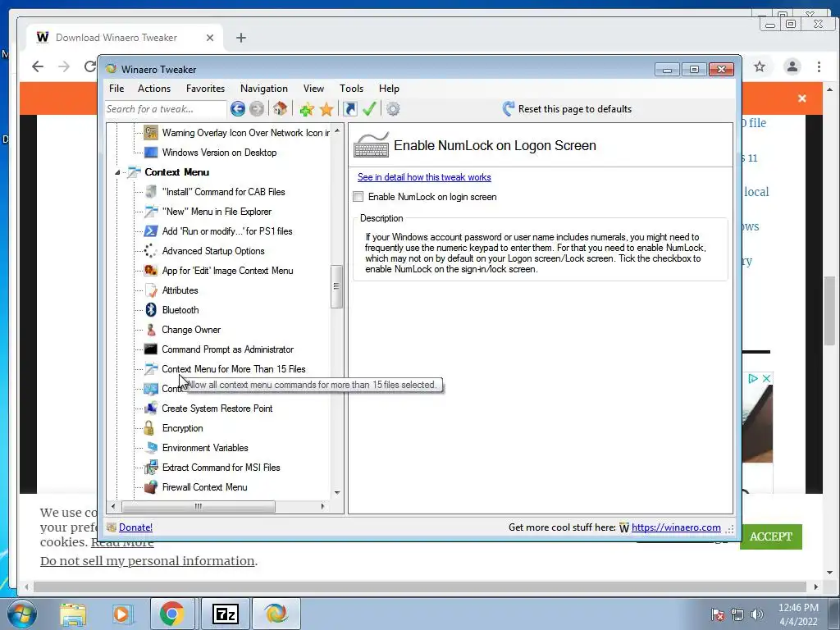The height and width of the screenshot is (630, 840).
Task: Select Command Prompt as Administrator icon
Action: pos(151,349)
